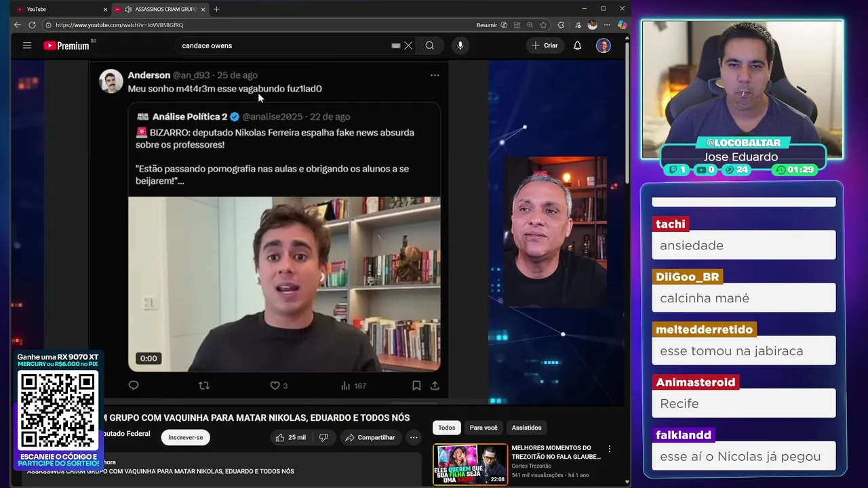
Task: Click Resumir in the address bar
Action: click(x=487, y=25)
